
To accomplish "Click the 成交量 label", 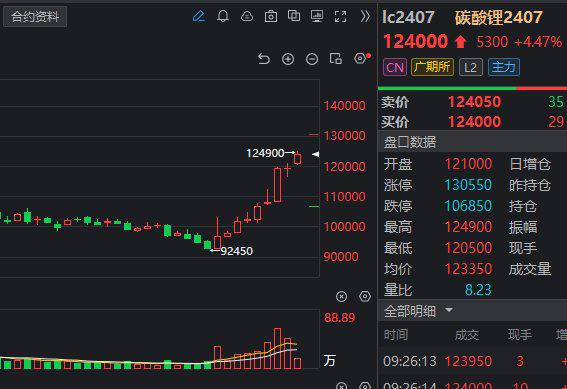I will [x=530, y=269].
